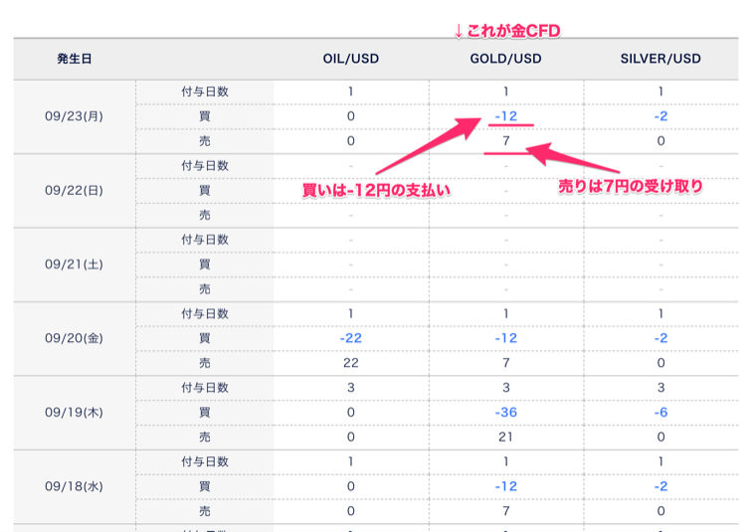Click the SILVER/USD column header
This screenshot has width=756, height=532.
coord(661,59)
